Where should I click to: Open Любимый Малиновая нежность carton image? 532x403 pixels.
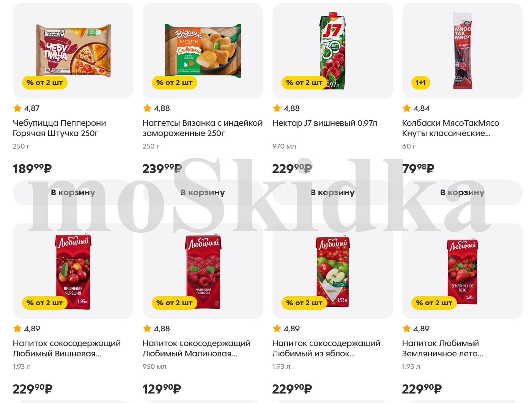[x=203, y=271]
